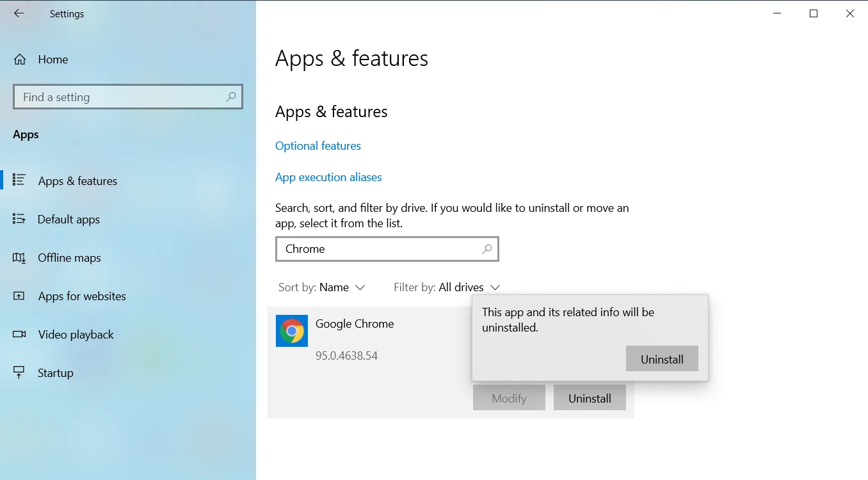This screenshot has width=868, height=480.
Task: Go to Default apps page
Action: pyautogui.click(x=68, y=220)
